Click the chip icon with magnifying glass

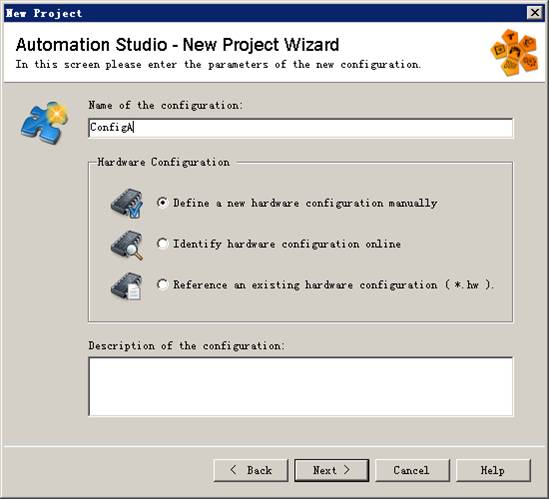pos(127,245)
